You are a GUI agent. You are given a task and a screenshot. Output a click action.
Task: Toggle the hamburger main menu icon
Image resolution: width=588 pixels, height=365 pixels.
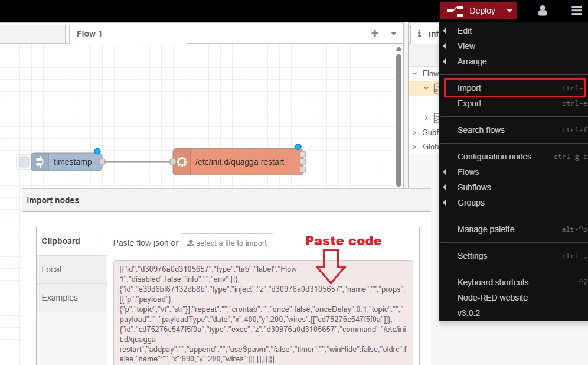pos(576,11)
